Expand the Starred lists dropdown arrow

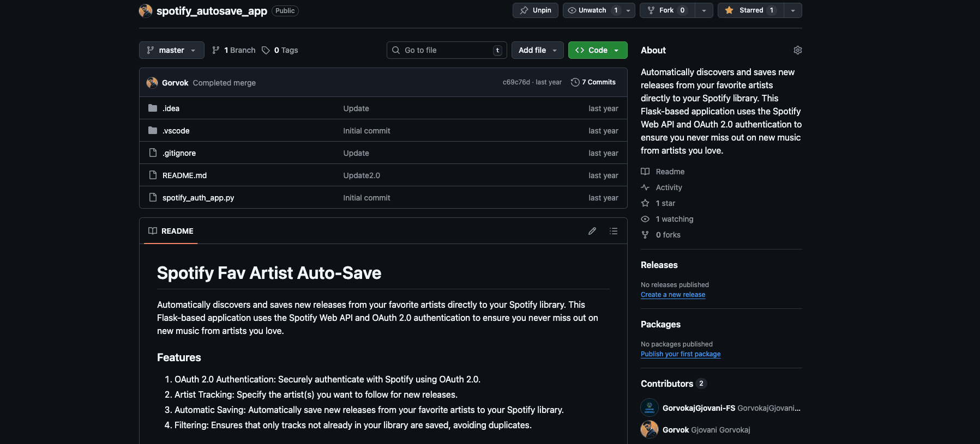[x=793, y=10]
